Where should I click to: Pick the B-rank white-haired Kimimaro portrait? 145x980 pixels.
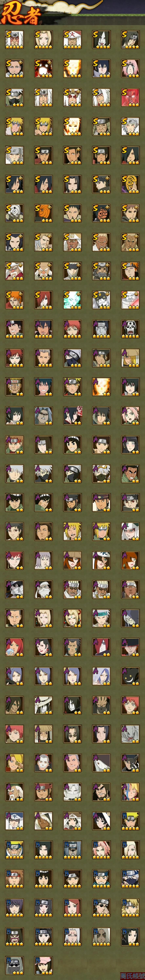coord(72,936)
